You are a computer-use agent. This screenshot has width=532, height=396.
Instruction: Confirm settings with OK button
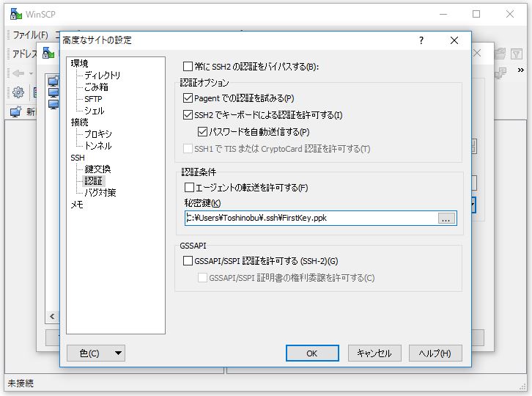[312, 353]
